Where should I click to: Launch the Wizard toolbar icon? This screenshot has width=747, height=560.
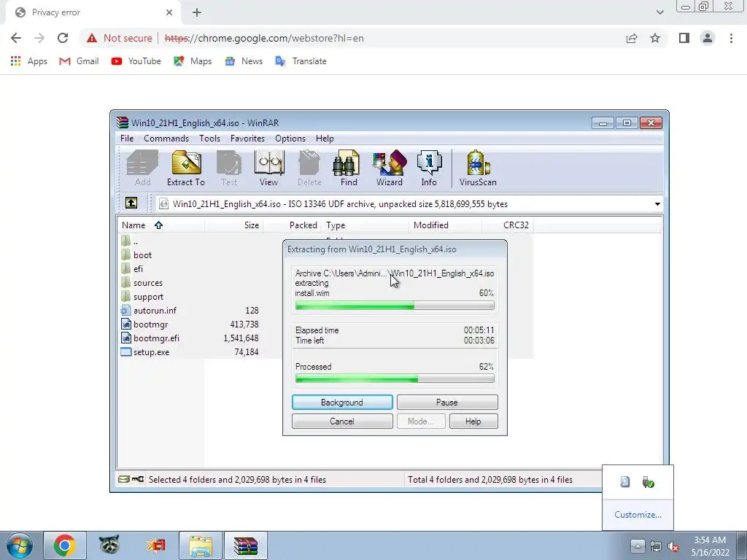[x=390, y=168]
